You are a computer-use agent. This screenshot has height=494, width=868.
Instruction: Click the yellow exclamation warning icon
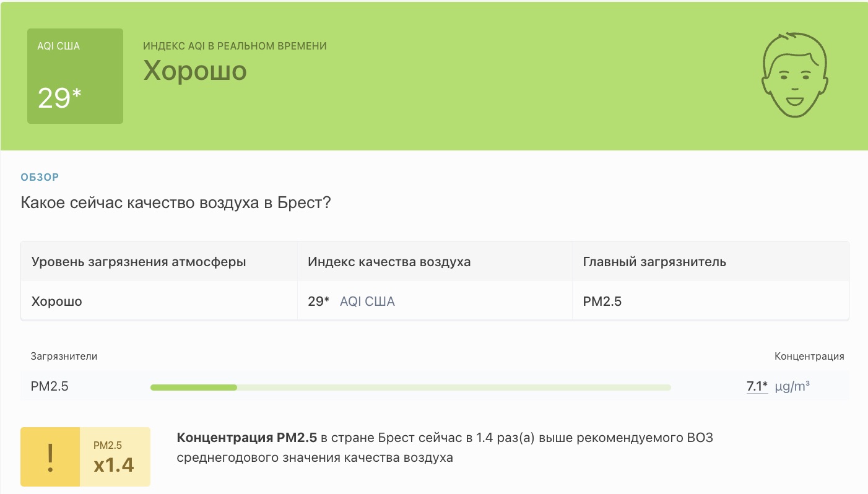(x=50, y=456)
